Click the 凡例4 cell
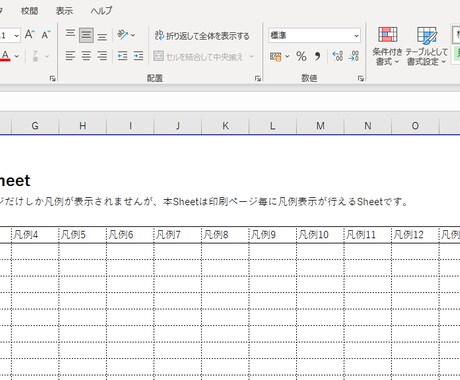Image resolution: width=460 pixels, height=380 pixels. [35, 235]
